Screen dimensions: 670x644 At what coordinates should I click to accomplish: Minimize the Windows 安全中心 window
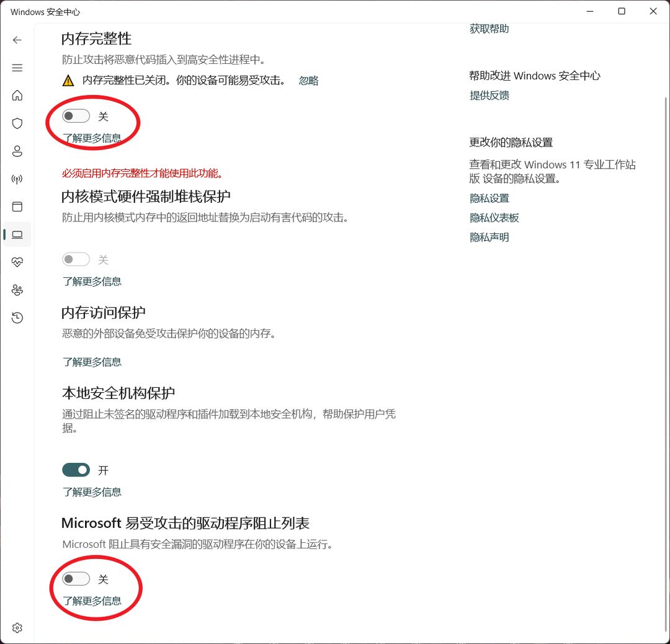coord(590,12)
